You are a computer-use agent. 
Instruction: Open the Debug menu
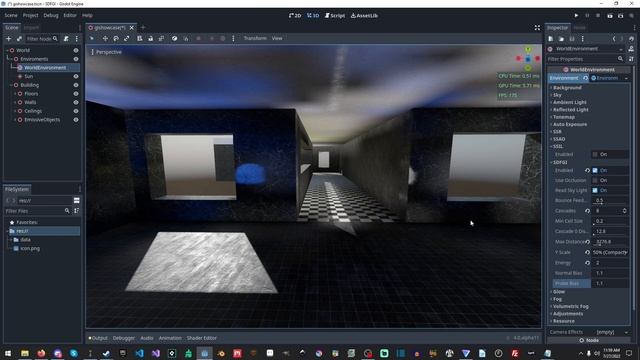click(51, 16)
